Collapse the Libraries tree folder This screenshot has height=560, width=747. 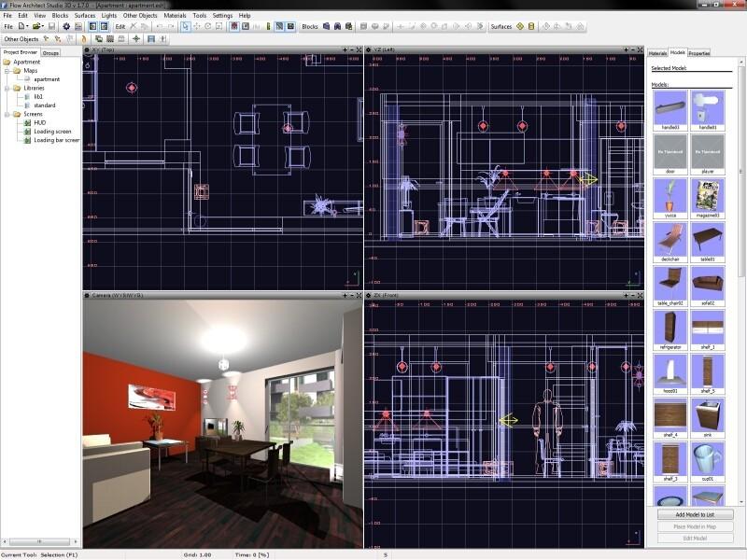click(7, 88)
